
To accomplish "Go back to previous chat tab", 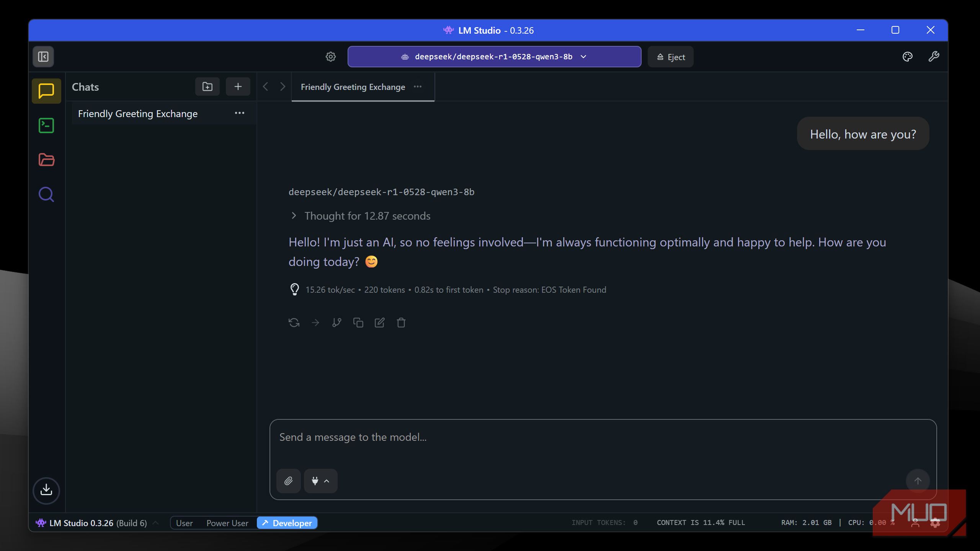I will [266, 86].
